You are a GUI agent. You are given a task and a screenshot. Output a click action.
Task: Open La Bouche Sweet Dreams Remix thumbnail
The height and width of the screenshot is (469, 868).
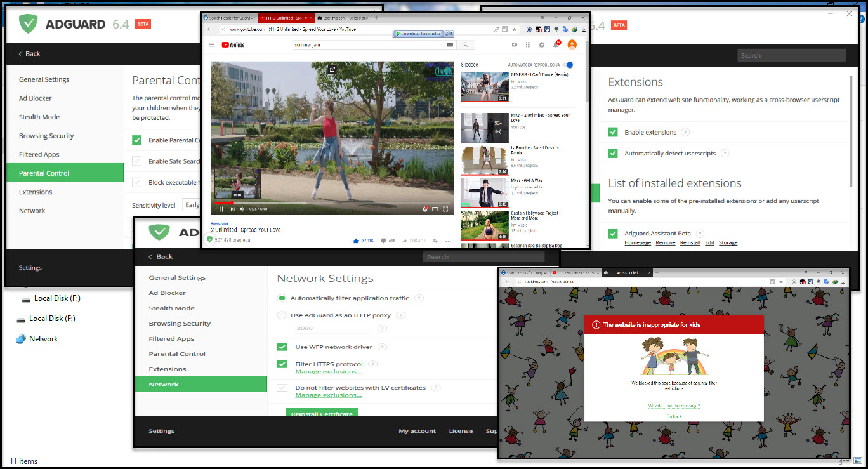coord(484,160)
